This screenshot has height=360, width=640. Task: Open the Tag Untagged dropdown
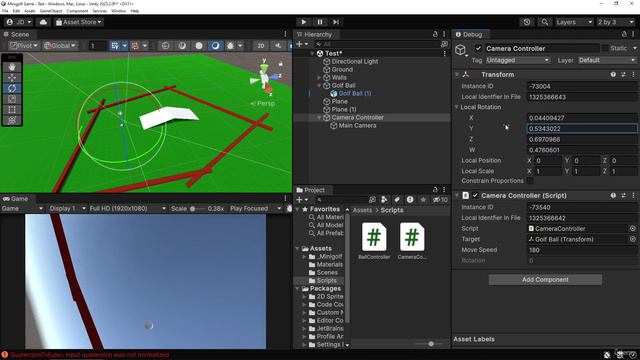(518, 60)
